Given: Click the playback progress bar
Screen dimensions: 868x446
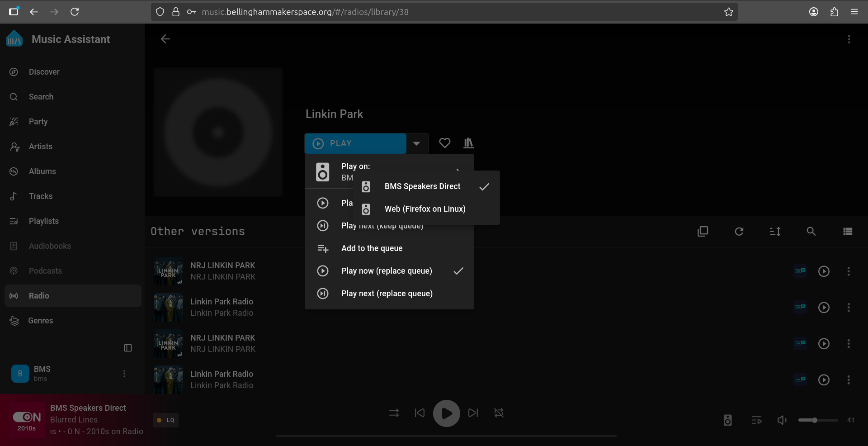Looking at the screenshot, I should pyautogui.click(x=446, y=436).
